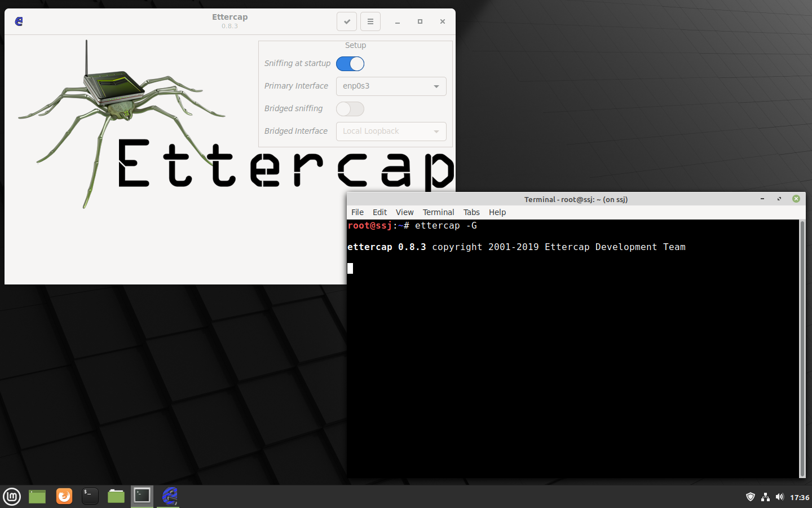Open the Linux Mint applications menu
Screen dimensions: 812x508
[x=11, y=497]
